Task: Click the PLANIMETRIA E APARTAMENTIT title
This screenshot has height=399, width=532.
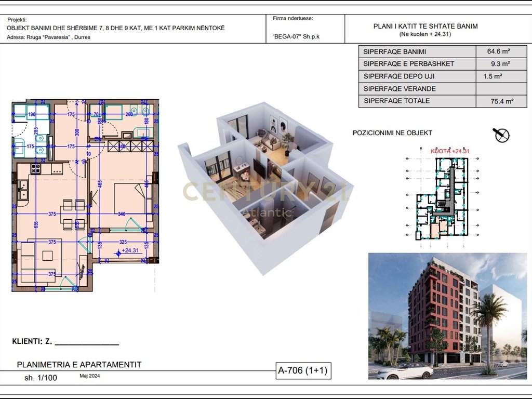Action: tap(79, 365)
